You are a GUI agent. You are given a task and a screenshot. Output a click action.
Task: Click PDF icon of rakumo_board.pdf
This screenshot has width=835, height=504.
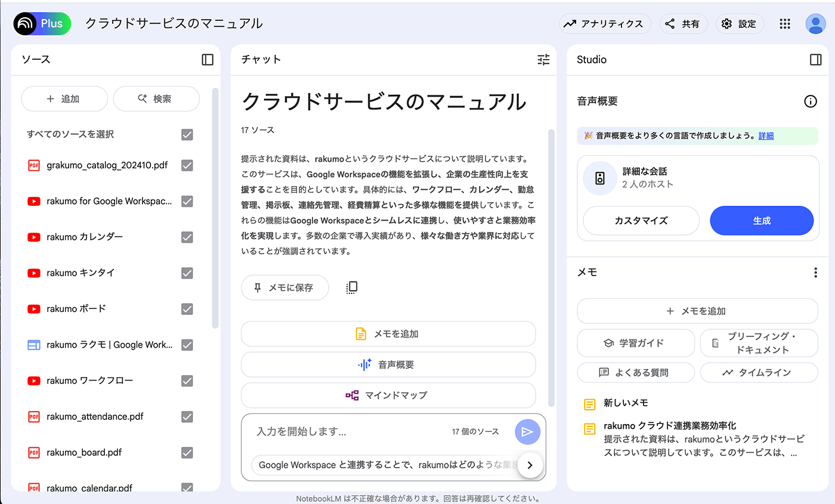point(34,452)
